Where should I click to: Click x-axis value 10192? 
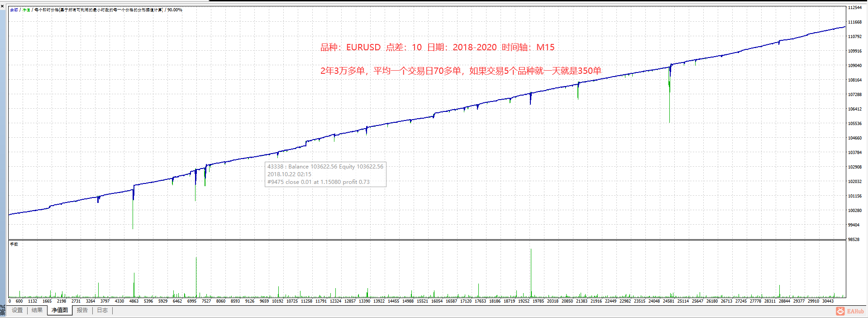pos(277,301)
